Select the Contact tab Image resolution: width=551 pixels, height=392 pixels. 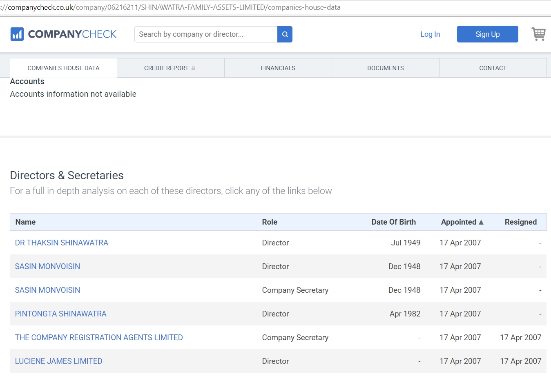493,68
